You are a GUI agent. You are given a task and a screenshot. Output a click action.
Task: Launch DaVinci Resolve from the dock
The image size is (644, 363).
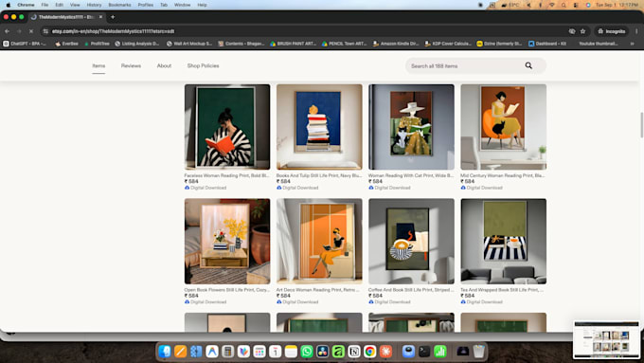coord(322,351)
